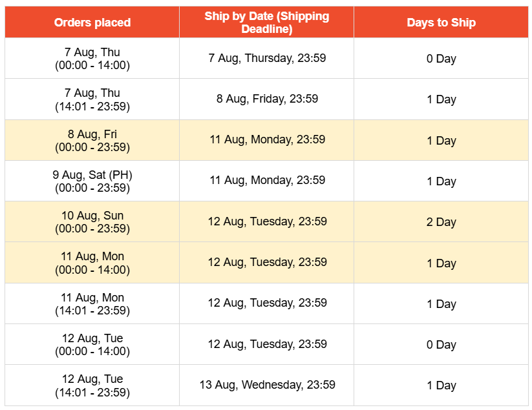Select the "8 Aug, Fri" orders cell
The width and height of the screenshot is (532, 410).
(92, 141)
